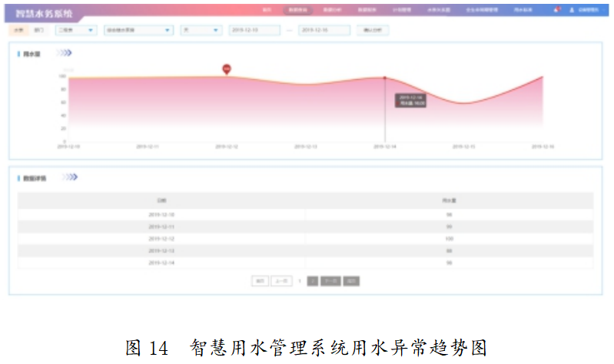Select the table row dated 2019-12-12
The width and height of the screenshot is (614, 364).
coord(305,239)
